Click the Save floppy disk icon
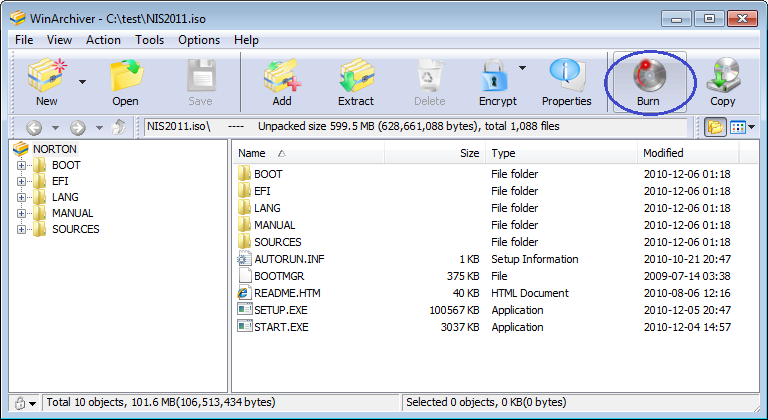The width and height of the screenshot is (768, 420). [x=201, y=76]
